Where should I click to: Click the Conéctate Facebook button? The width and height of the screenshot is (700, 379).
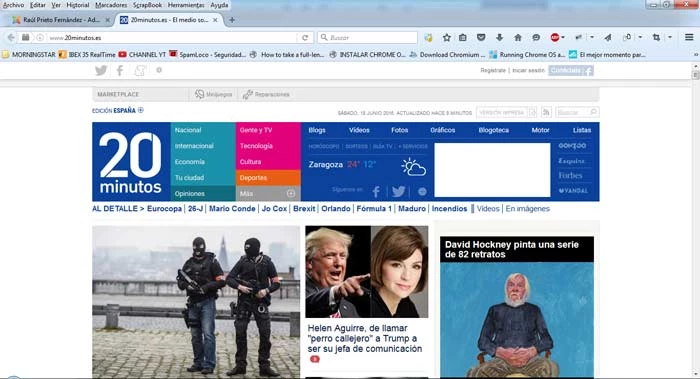(x=571, y=71)
